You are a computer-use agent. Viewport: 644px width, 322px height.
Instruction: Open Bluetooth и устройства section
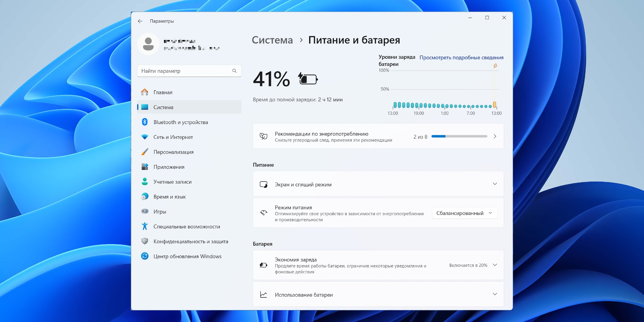pyautogui.click(x=189, y=122)
